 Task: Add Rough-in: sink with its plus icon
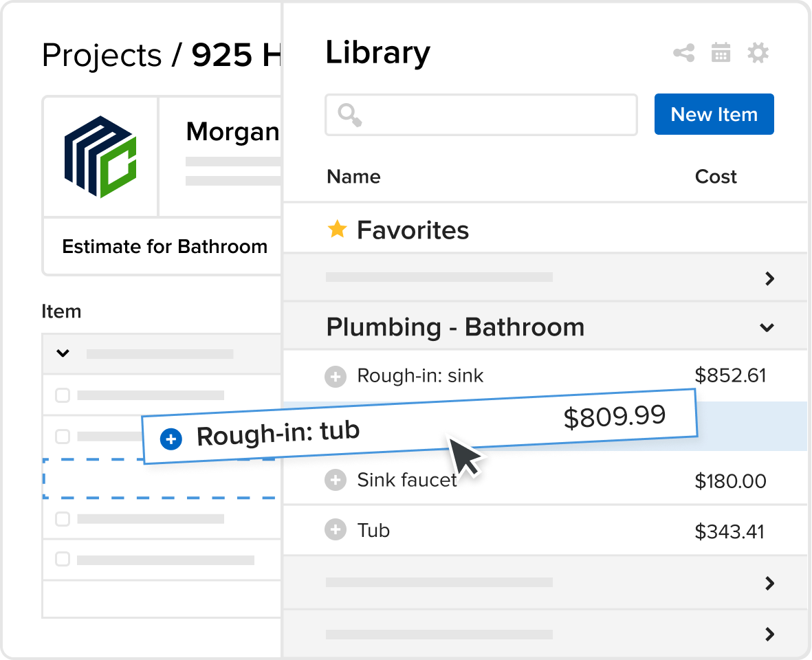click(x=336, y=376)
